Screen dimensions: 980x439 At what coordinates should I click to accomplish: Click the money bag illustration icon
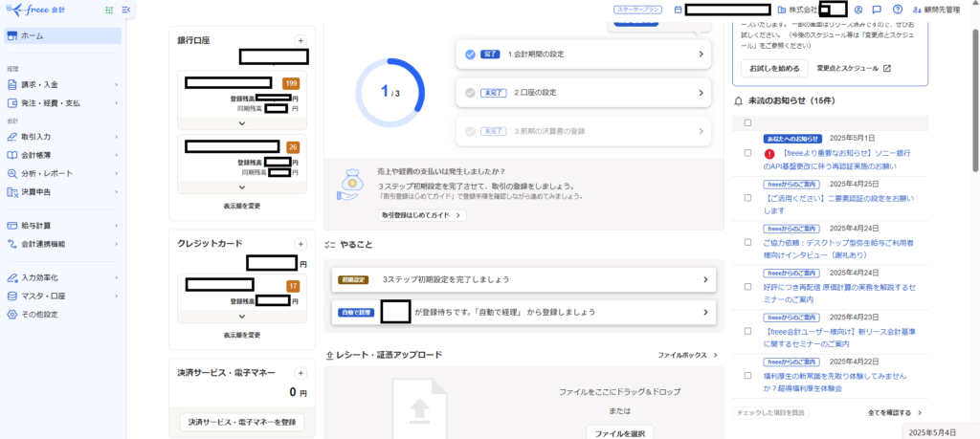349,185
